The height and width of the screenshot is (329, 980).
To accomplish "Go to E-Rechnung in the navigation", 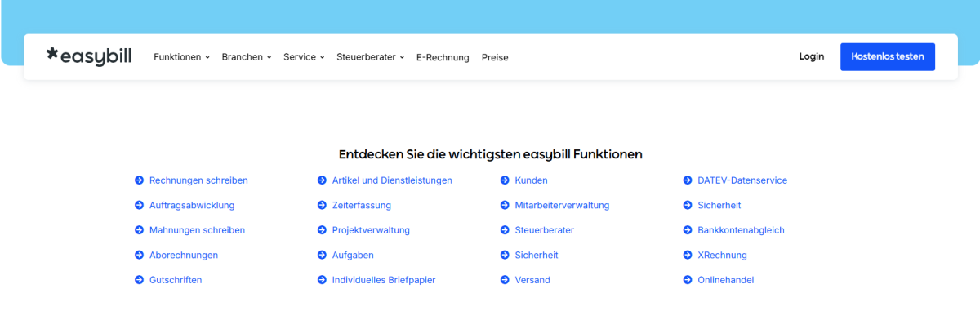I will tap(443, 57).
